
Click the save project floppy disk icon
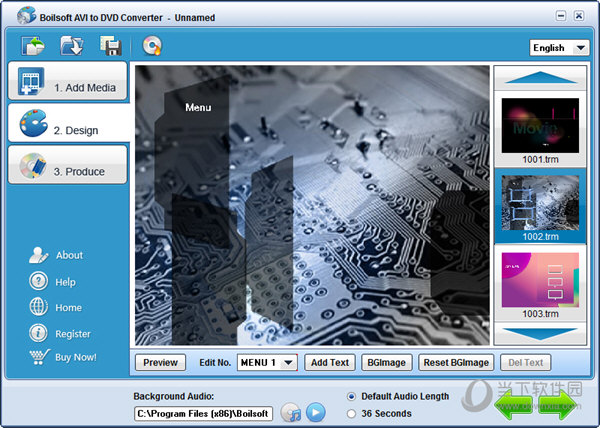click(110, 45)
